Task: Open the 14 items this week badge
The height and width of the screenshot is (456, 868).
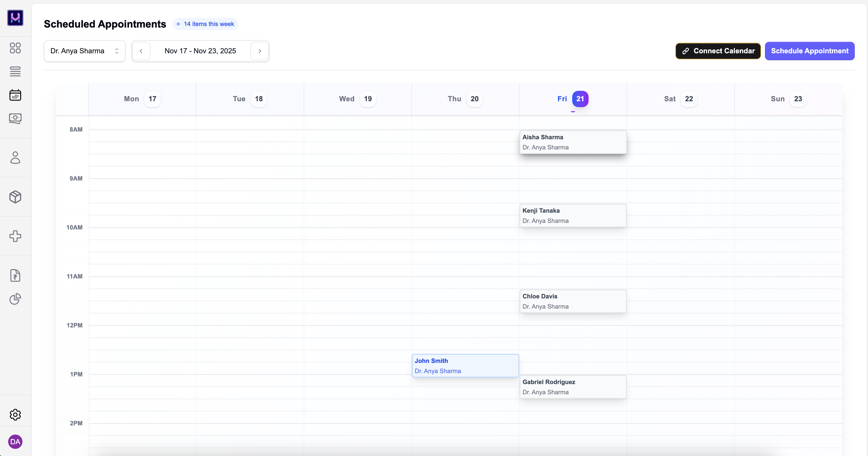Action: [205, 24]
